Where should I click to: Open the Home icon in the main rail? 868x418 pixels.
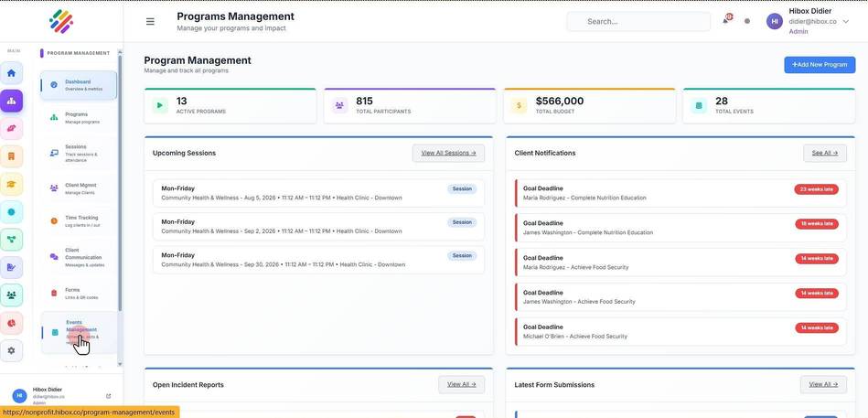pyautogui.click(x=11, y=73)
